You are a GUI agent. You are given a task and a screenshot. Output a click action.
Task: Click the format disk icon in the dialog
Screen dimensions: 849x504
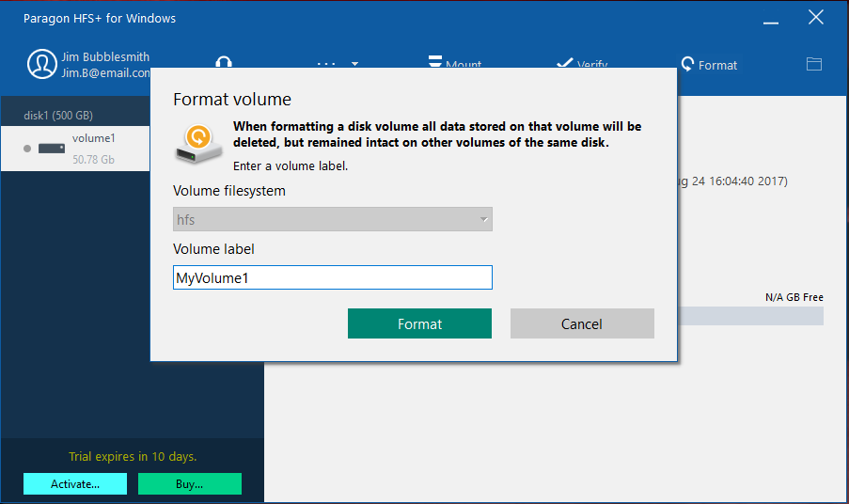click(198, 140)
